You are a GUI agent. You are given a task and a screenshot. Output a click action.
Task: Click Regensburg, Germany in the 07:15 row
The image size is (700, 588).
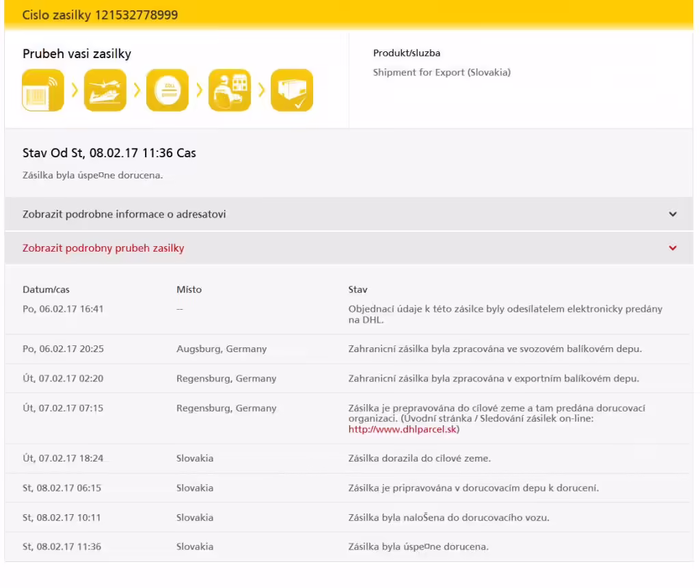tap(226, 408)
